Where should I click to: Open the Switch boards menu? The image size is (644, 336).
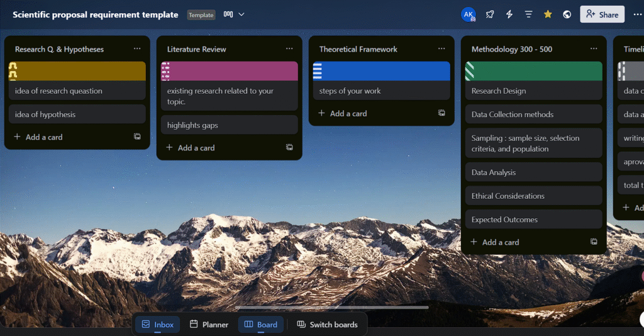click(327, 325)
